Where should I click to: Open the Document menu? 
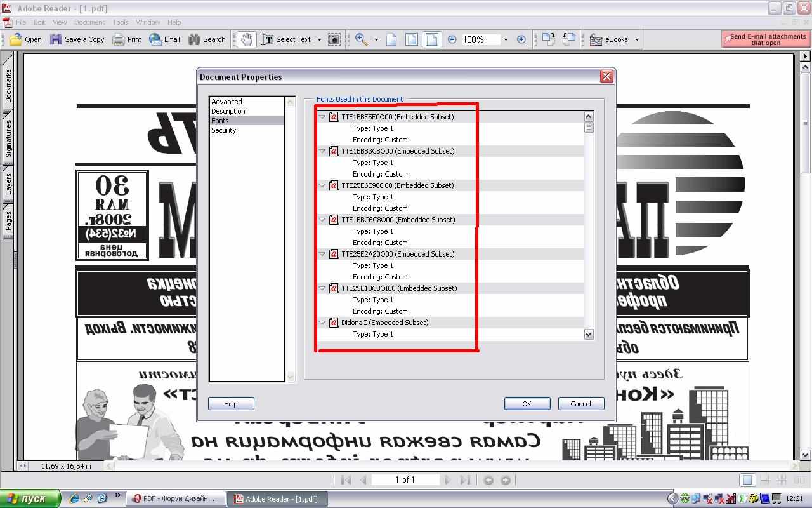coord(89,22)
